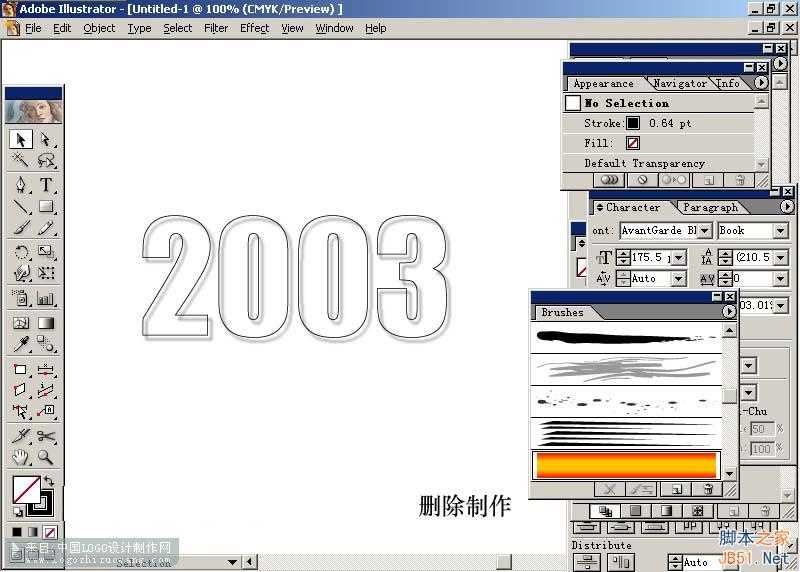
Task: Select the Knife tool
Action: (21, 436)
